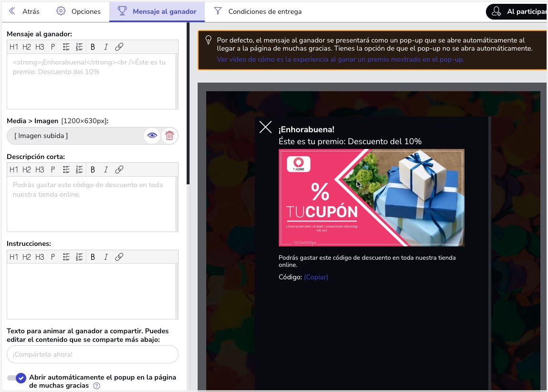
Task: Click the ¡Compártelo ahora! text field
Action: tap(93, 354)
